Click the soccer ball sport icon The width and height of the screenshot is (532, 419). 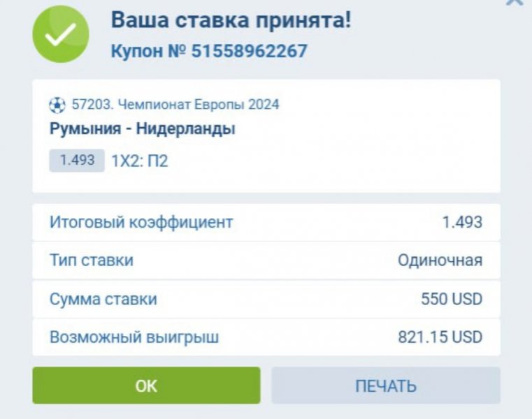pyautogui.click(x=57, y=105)
